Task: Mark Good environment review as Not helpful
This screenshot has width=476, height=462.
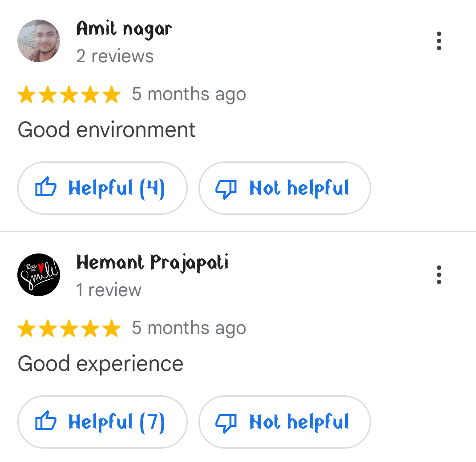Action: (284, 188)
